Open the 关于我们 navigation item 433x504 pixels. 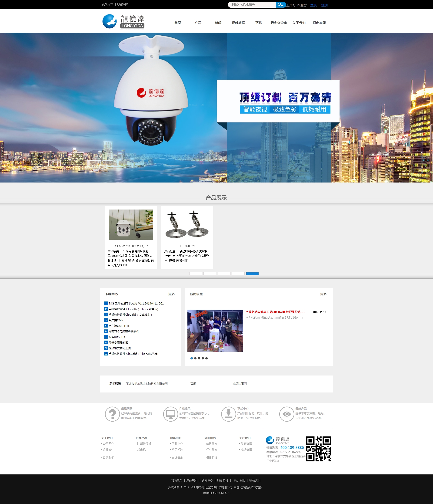point(299,23)
